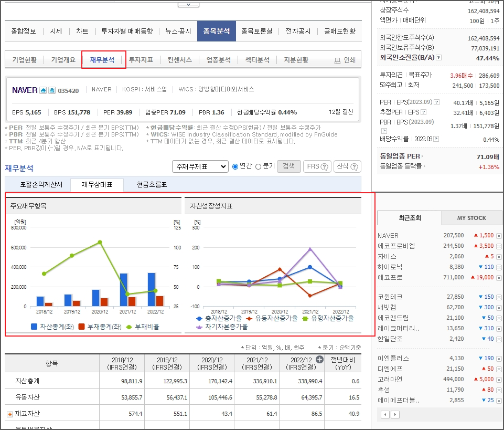The image size is (504, 430).
Task: Remove 새빗켐 from recent list
Action: coord(499,308)
